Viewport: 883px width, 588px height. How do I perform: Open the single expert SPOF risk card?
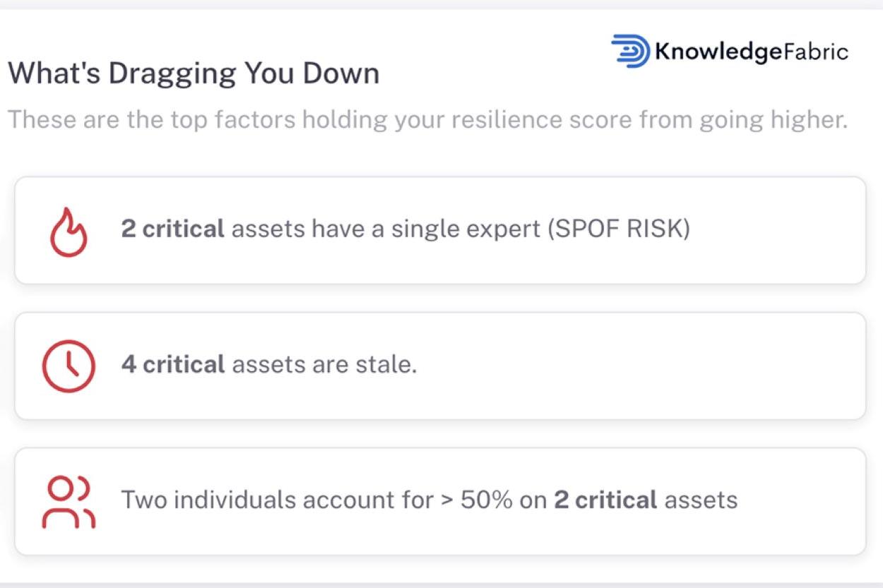tap(440, 230)
